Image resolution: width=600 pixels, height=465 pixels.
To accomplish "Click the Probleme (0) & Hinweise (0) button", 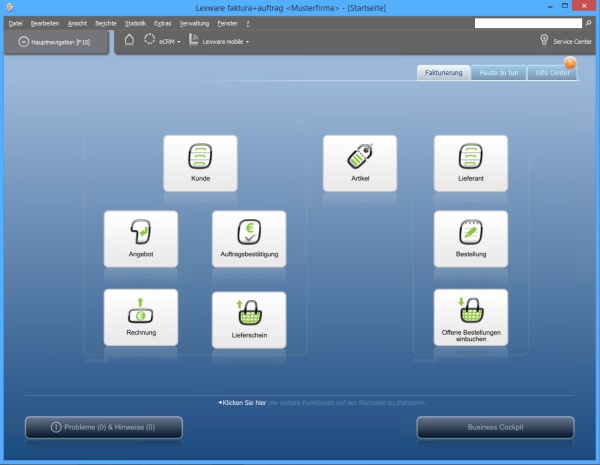I will coord(104,427).
